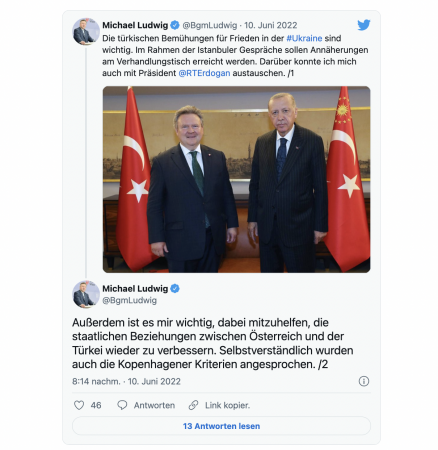Click Link kopier. text

click(227, 405)
